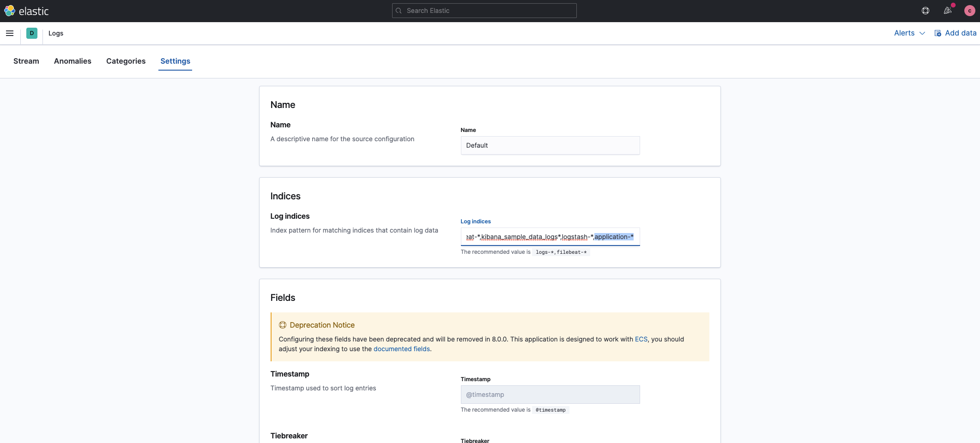980x443 pixels.
Task: Open the help menu icon
Action: click(926, 11)
